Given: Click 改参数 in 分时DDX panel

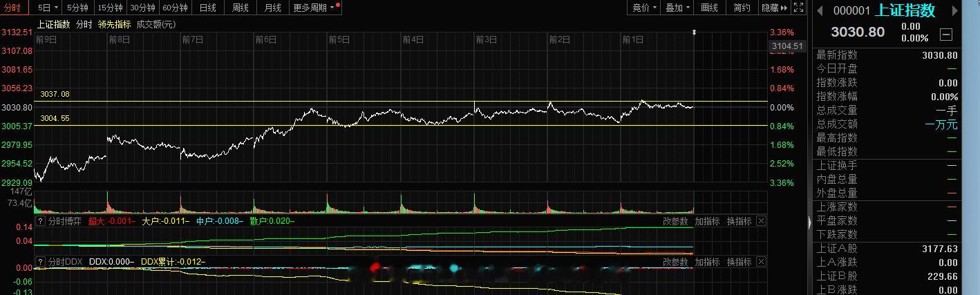Looking at the screenshot, I should coord(675,262).
